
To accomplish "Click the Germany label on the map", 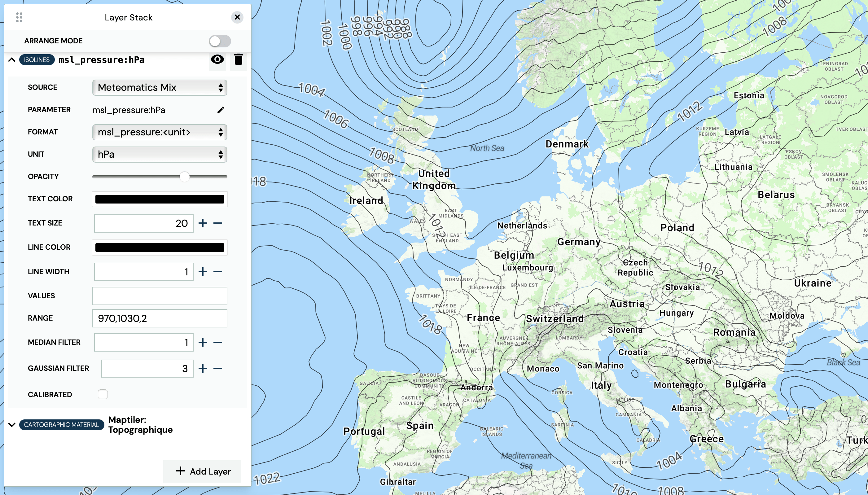I will [x=579, y=242].
